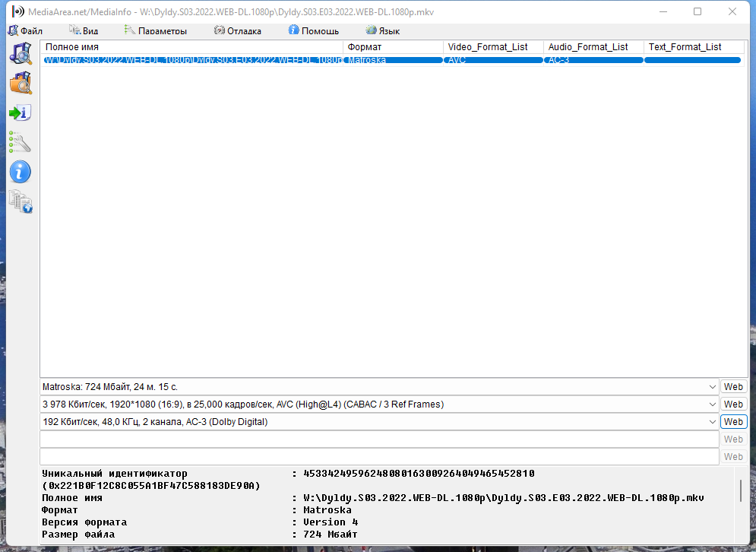Screen dimensions: 756x552
Task: Click Web button beside AC-3 audio row
Action: (x=733, y=422)
